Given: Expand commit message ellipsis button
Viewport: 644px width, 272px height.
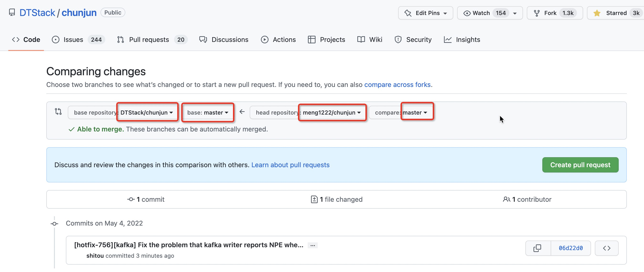Looking at the screenshot, I should click(312, 245).
